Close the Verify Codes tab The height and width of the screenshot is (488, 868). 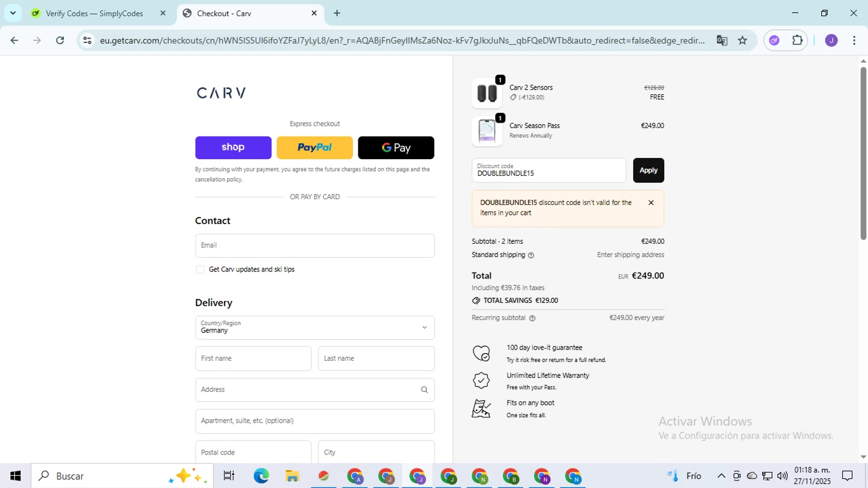(x=163, y=13)
